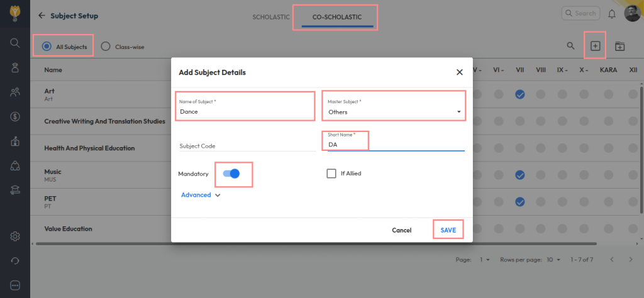Click the notification bell icon
Screen dimensions: 644x298
(x=612, y=14)
